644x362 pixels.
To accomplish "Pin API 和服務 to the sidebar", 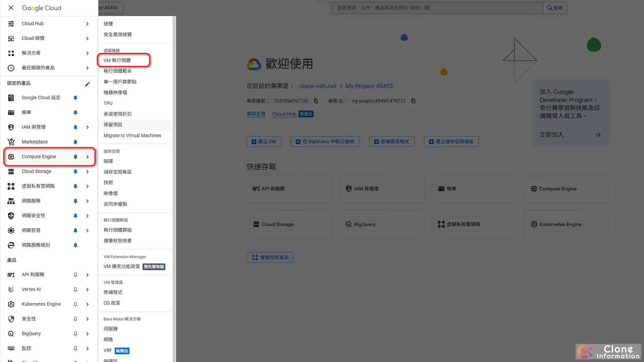I will [75, 275].
